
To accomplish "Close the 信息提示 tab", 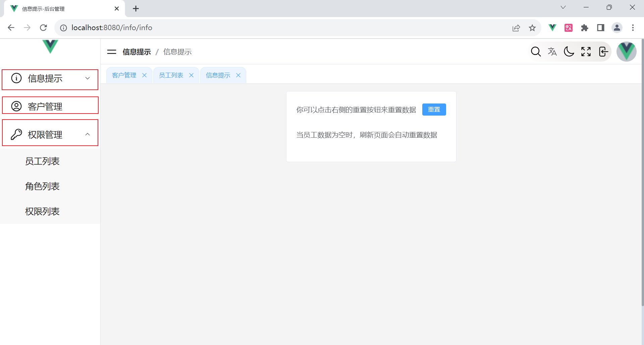I will pyautogui.click(x=238, y=75).
